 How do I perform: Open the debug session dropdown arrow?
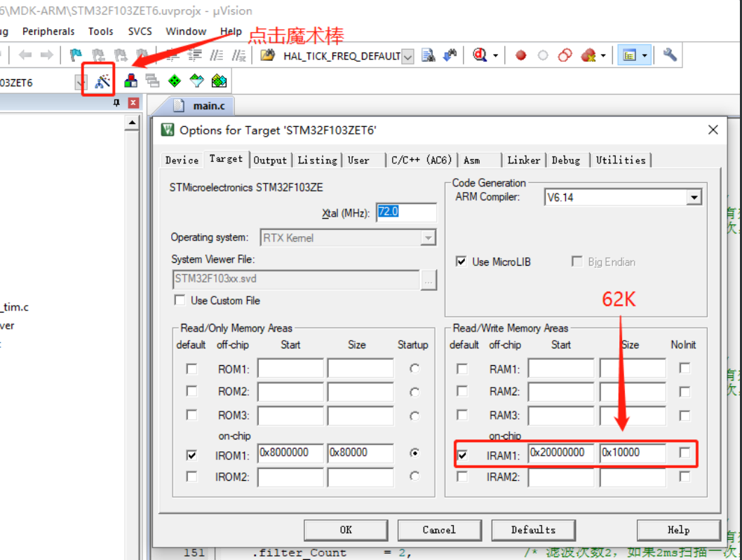coord(495,56)
